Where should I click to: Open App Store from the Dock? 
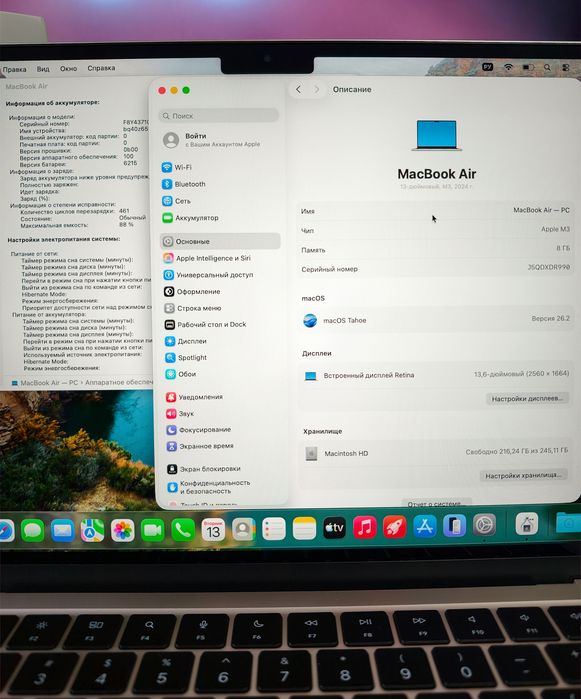pyautogui.click(x=424, y=526)
